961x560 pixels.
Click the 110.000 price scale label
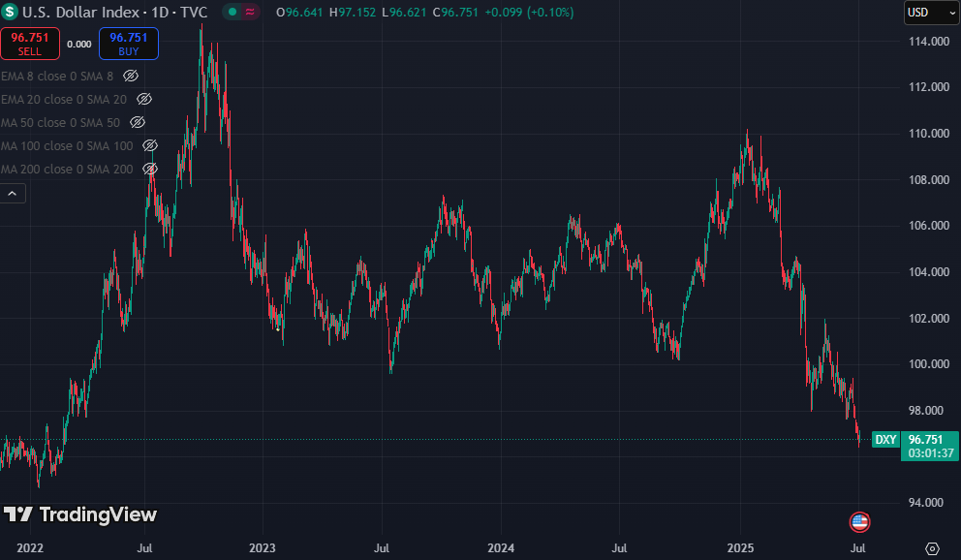click(x=929, y=134)
